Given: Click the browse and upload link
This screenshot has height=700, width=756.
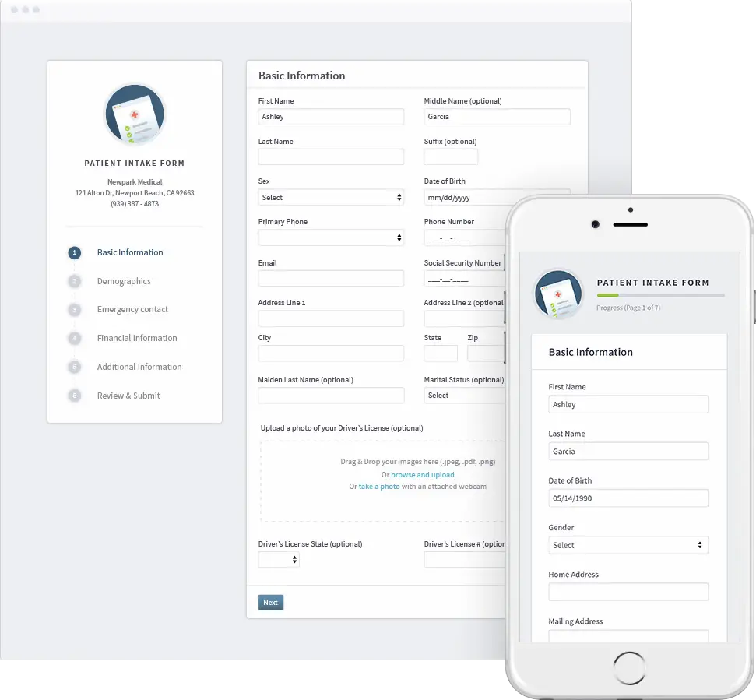Looking at the screenshot, I should [x=423, y=474].
